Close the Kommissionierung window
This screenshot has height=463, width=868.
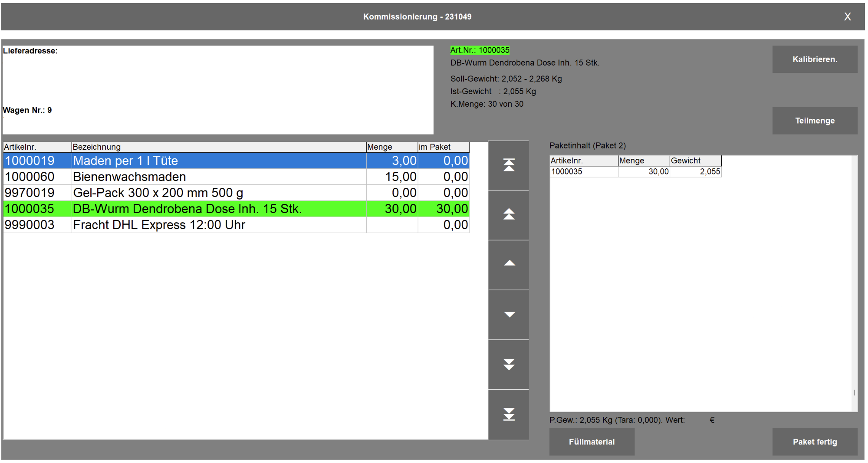point(847,16)
